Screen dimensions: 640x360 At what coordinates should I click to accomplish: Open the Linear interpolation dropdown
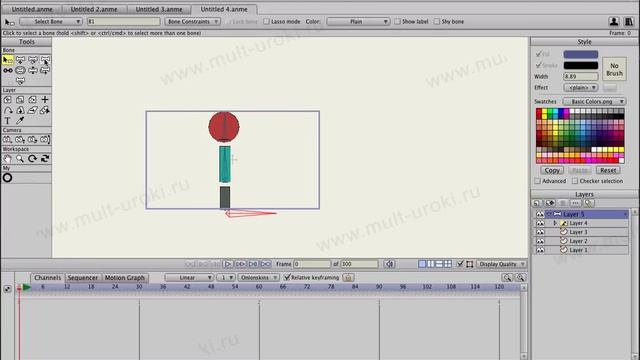coord(189,278)
